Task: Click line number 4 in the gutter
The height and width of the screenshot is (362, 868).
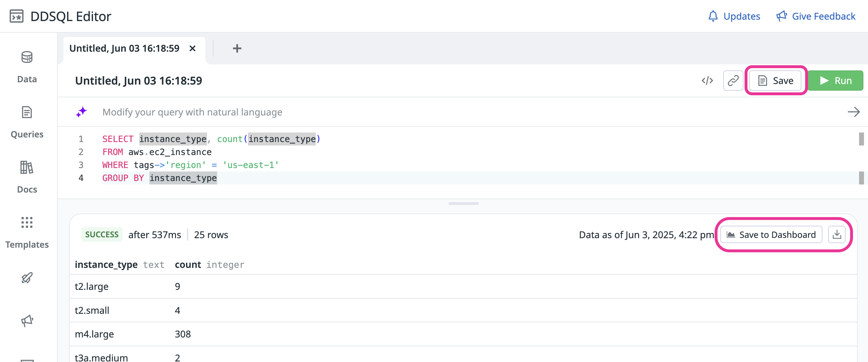Action: 81,178
